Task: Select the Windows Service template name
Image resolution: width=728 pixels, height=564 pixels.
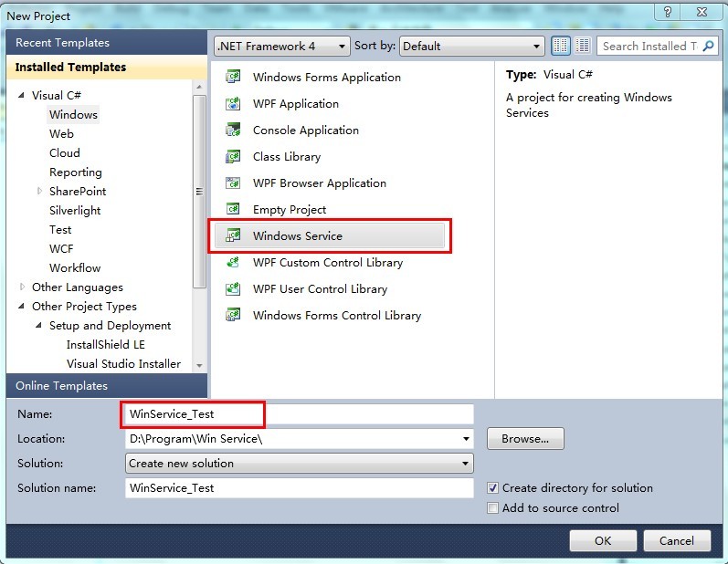Action: (298, 235)
